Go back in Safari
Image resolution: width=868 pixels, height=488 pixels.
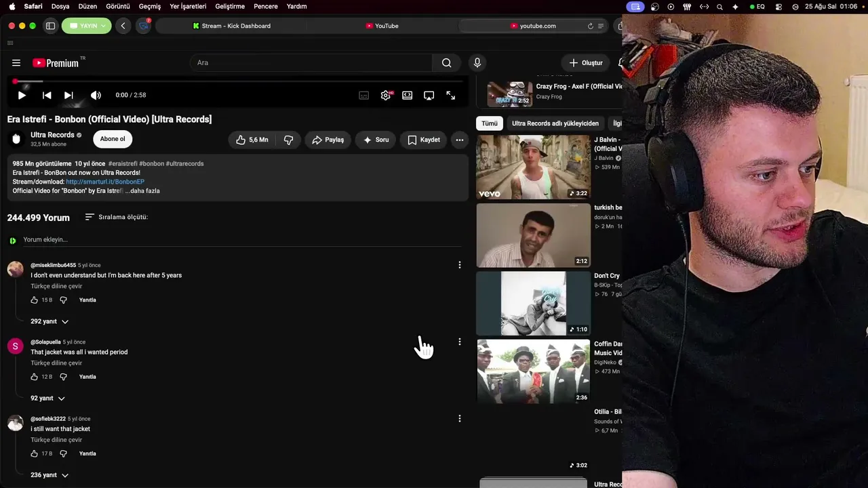[123, 26]
